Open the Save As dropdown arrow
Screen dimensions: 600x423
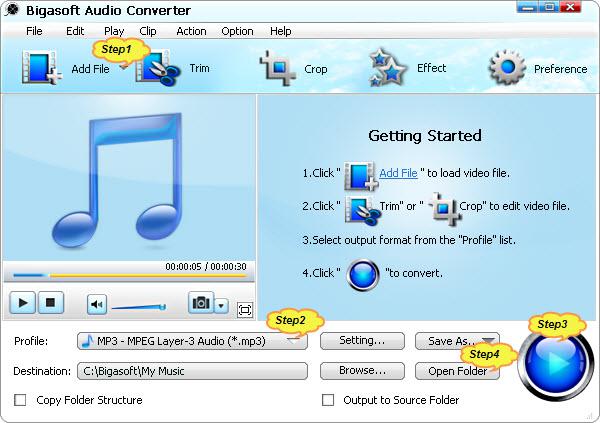click(488, 340)
